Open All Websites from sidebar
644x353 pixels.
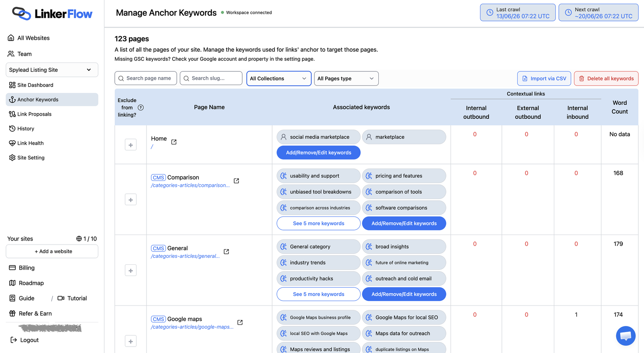pos(29,38)
